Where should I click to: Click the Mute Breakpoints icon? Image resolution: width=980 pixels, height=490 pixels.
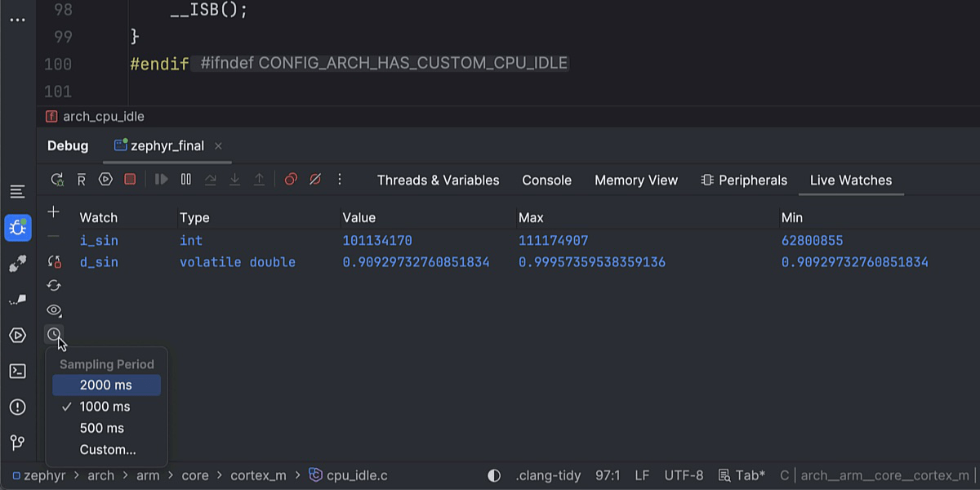coord(315,180)
